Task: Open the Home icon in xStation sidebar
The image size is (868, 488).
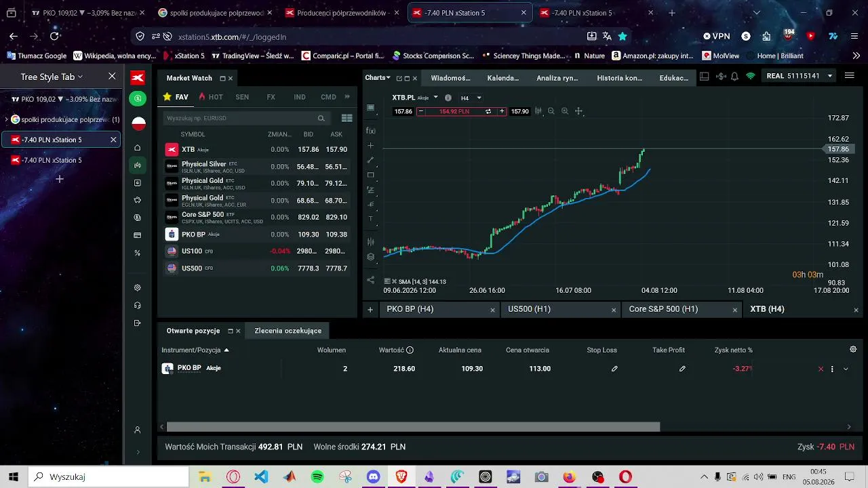Action: tap(138, 148)
